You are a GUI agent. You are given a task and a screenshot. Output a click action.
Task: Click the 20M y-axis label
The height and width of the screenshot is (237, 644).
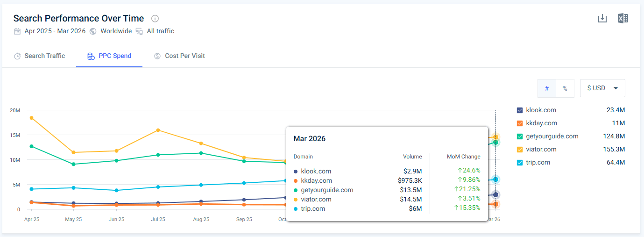15,110
